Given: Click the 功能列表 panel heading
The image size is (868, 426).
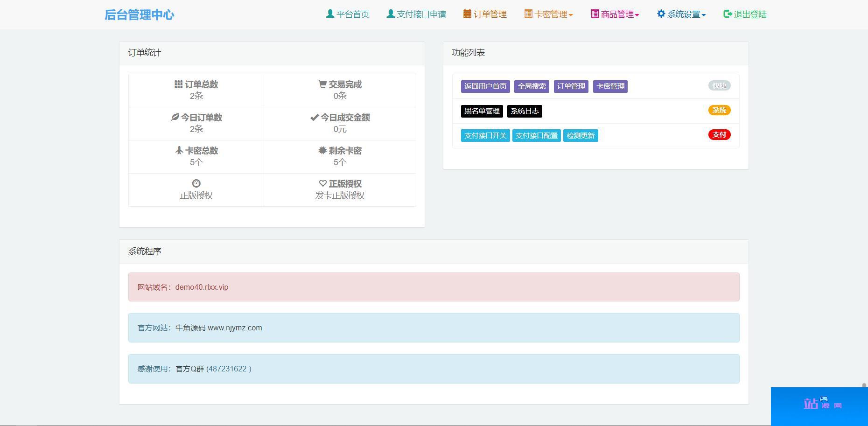Looking at the screenshot, I should (469, 53).
